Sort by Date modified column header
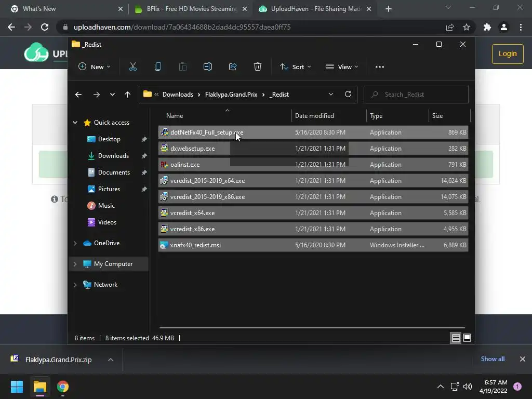The width and height of the screenshot is (532, 399). tap(328, 116)
